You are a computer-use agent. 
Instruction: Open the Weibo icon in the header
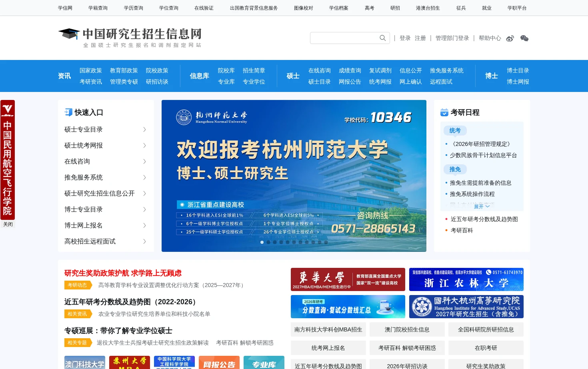click(x=510, y=38)
